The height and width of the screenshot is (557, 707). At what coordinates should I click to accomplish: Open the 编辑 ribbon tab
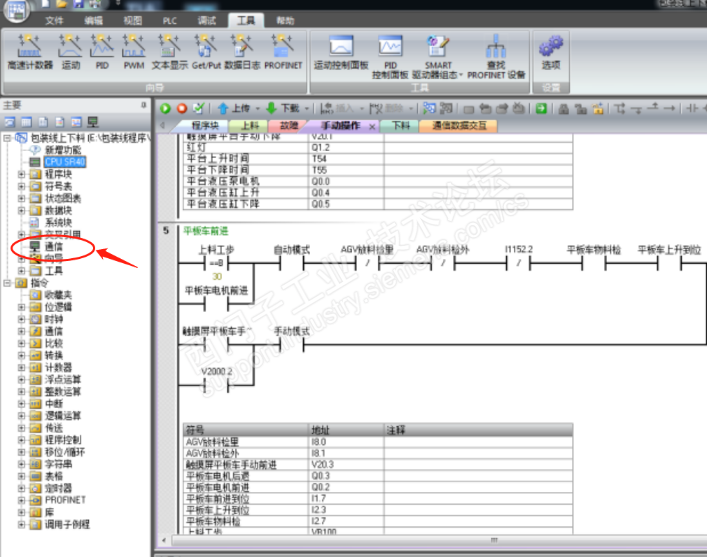[93, 20]
